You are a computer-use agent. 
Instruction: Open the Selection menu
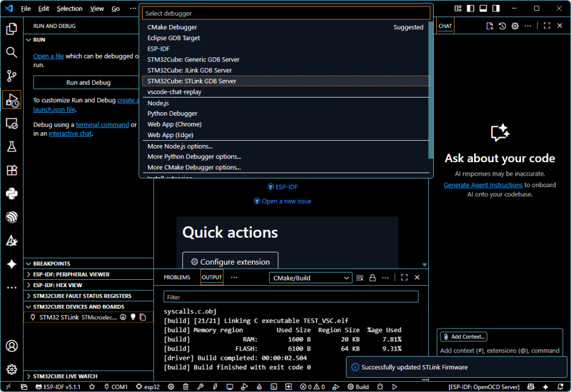pyautogui.click(x=70, y=9)
